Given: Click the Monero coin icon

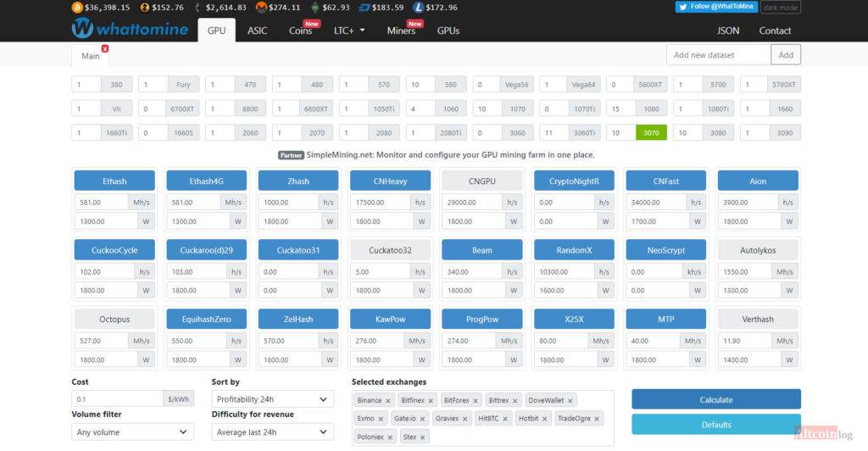Looking at the screenshot, I should coord(261,8).
